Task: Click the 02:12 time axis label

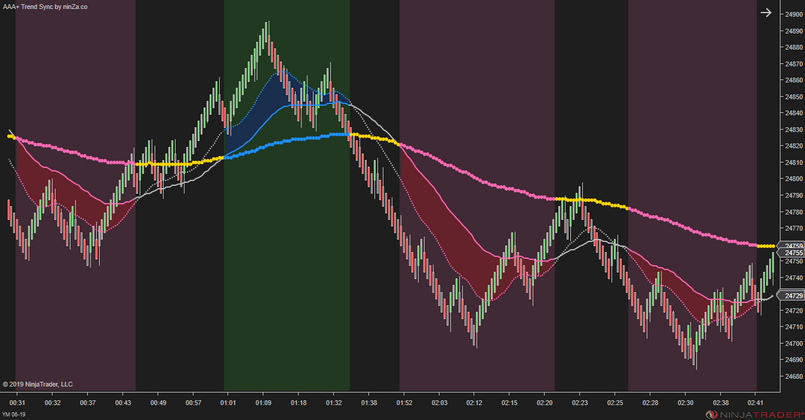Action: point(474,402)
